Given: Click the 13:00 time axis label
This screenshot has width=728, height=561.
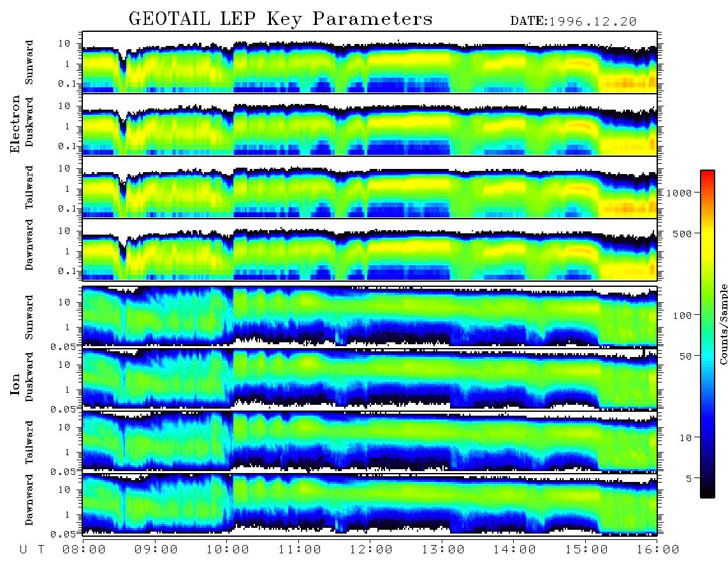Looking at the screenshot, I should [x=443, y=550].
